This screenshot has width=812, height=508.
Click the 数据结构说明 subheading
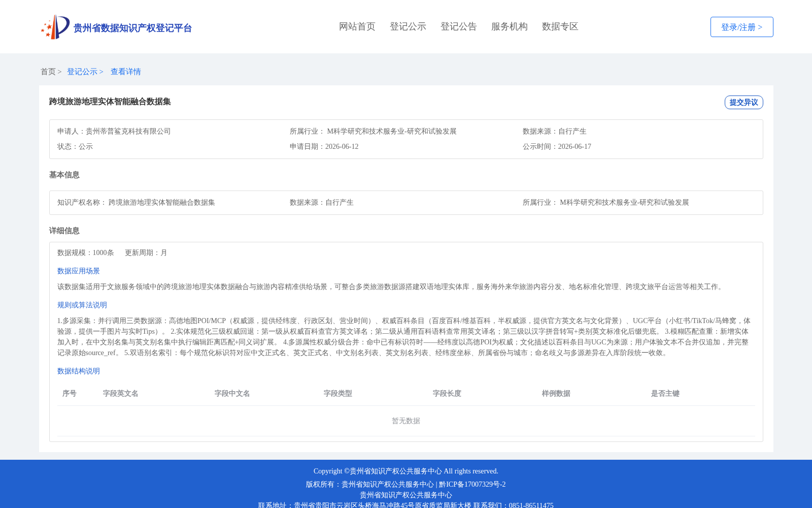pos(79,371)
